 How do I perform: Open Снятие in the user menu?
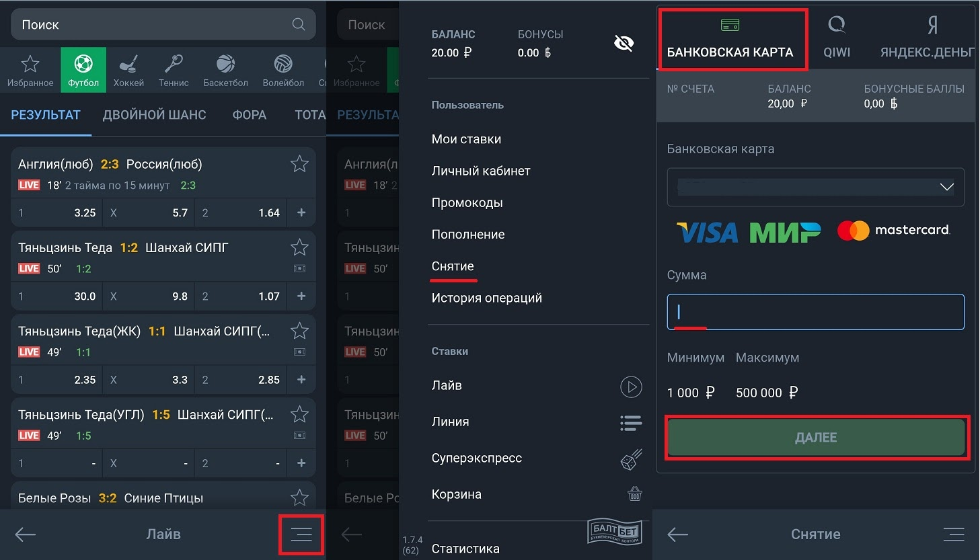click(x=453, y=266)
